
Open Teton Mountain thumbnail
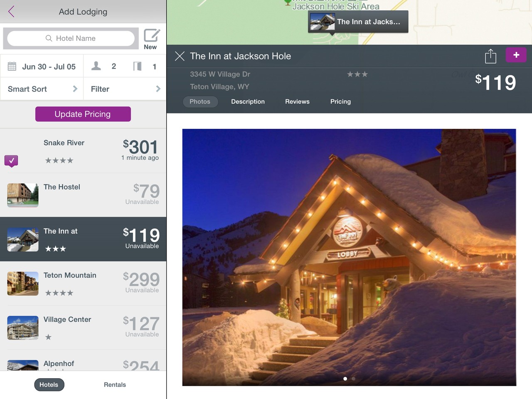coord(23,283)
